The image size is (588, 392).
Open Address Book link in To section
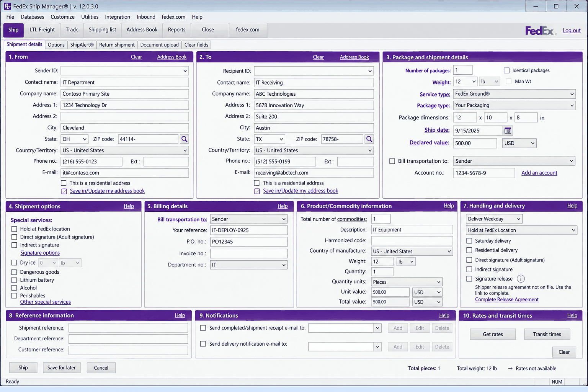click(354, 57)
